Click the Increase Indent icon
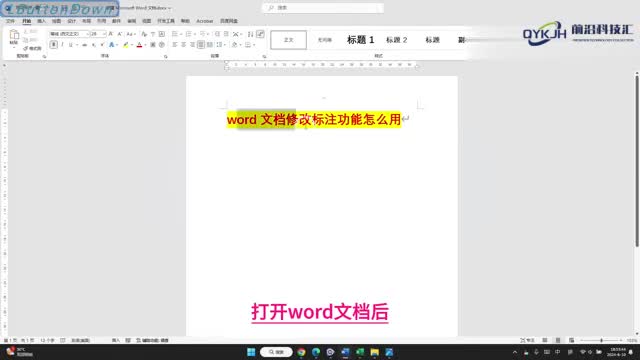Screen dimensions: 640x360 (x=226, y=34)
